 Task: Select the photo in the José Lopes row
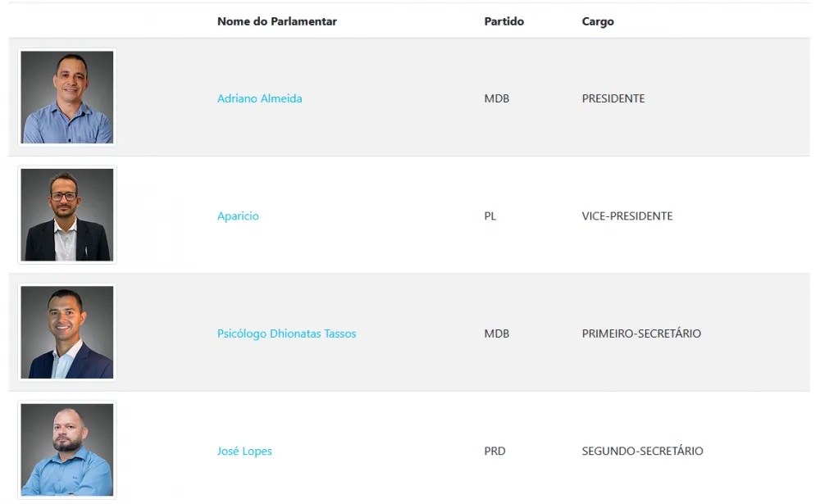pos(67,450)
